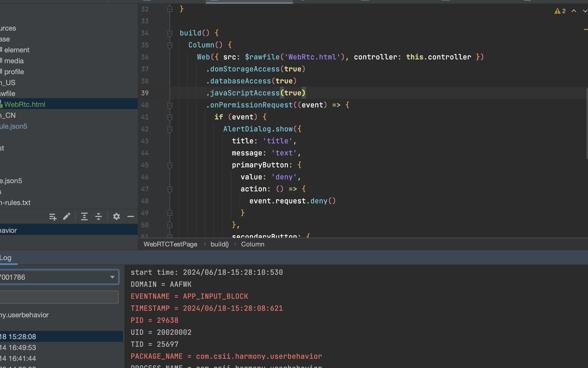Select the rawfile folder in the tree
The height and width of the screenshot is (368, 588).
pos(8,93)
